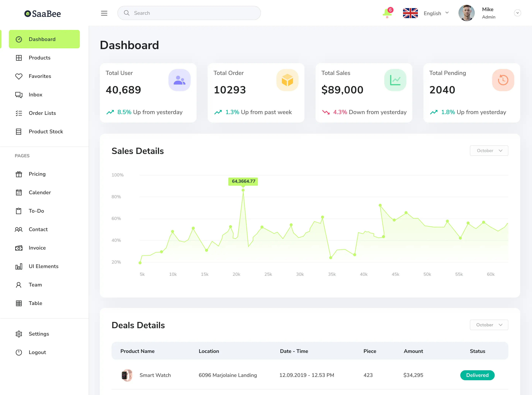Toggle sidebar with hamburger menu icon
Image resolution: width=532 pixels, height=395 pixels.
point(104,13)
